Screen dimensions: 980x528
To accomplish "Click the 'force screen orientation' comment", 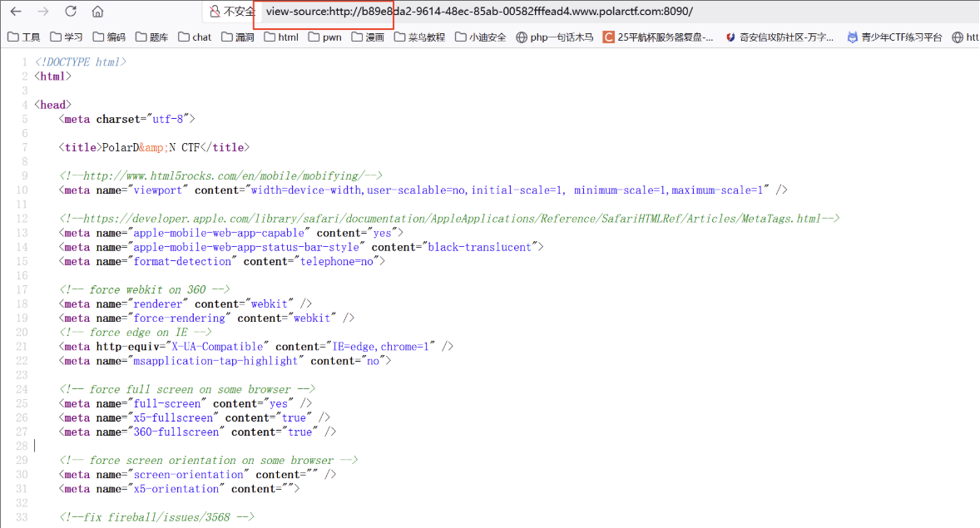I will tap(209, 461).
